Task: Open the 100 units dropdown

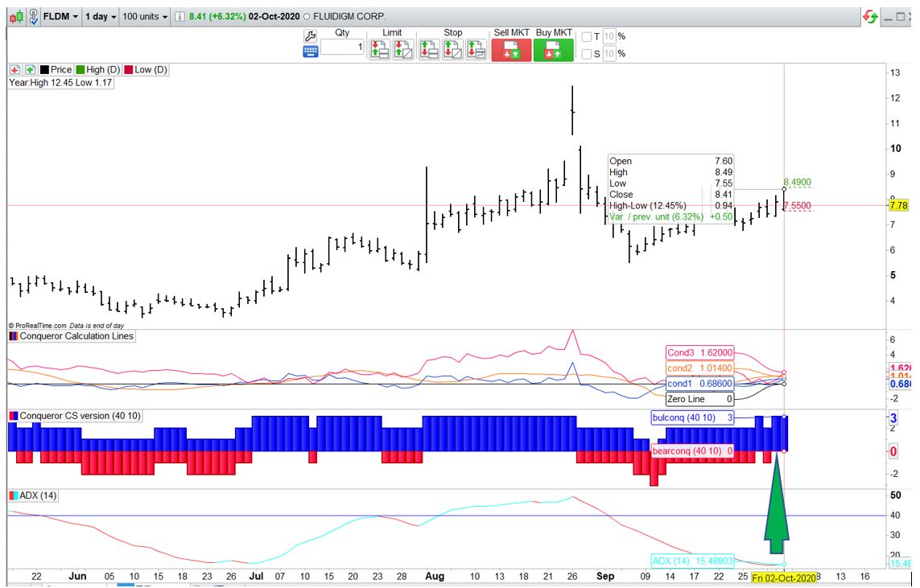Action: pyautogui.click(x=145, y=16)
